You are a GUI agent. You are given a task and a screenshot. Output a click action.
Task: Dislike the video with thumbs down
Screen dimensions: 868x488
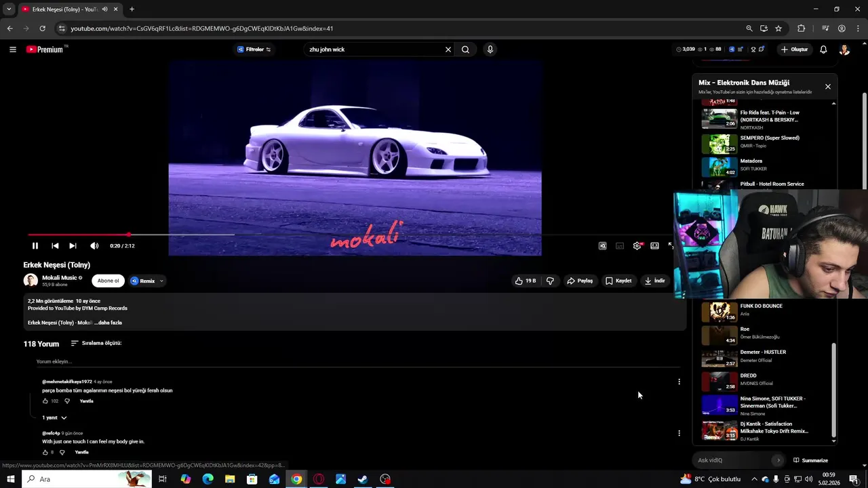[550, 281]
